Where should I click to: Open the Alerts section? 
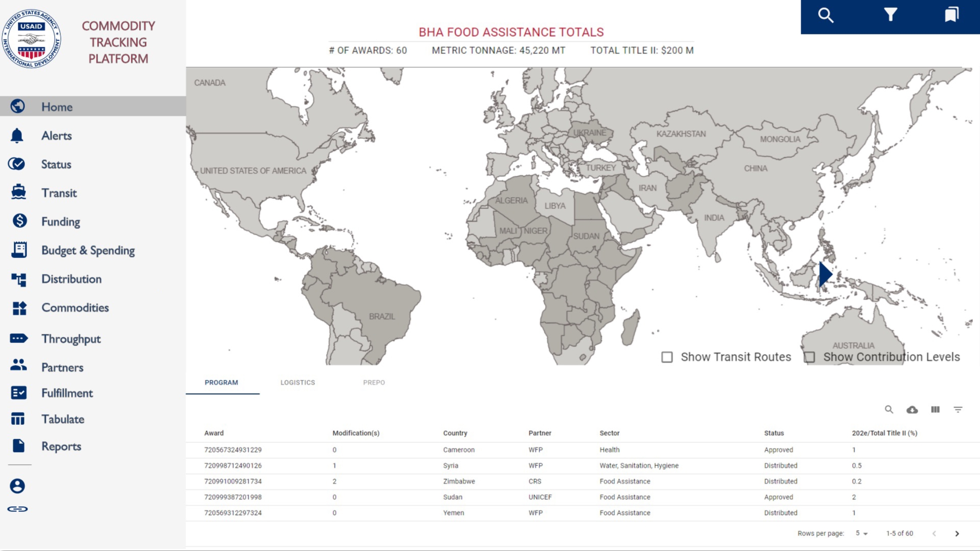[x=56, y=135]
